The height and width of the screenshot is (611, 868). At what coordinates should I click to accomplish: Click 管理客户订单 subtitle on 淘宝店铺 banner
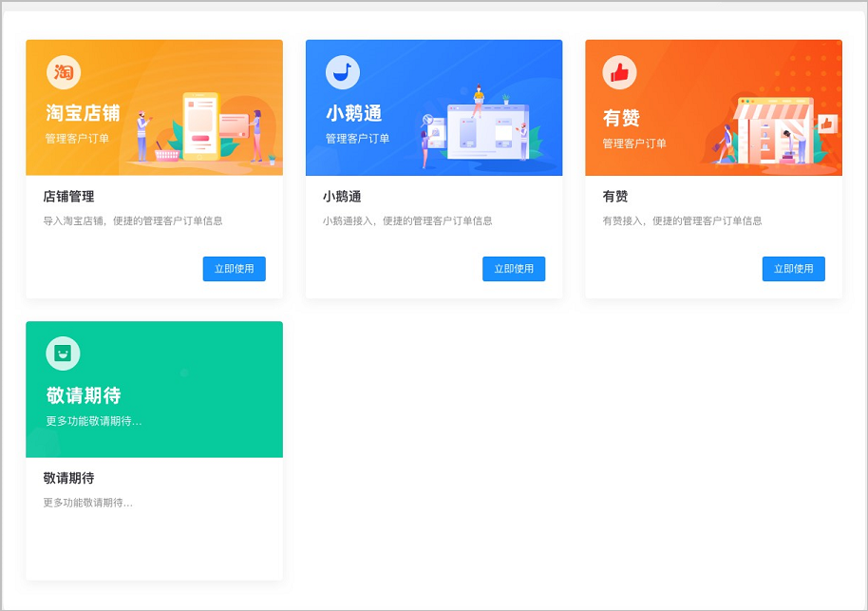(x=77, y=139)
